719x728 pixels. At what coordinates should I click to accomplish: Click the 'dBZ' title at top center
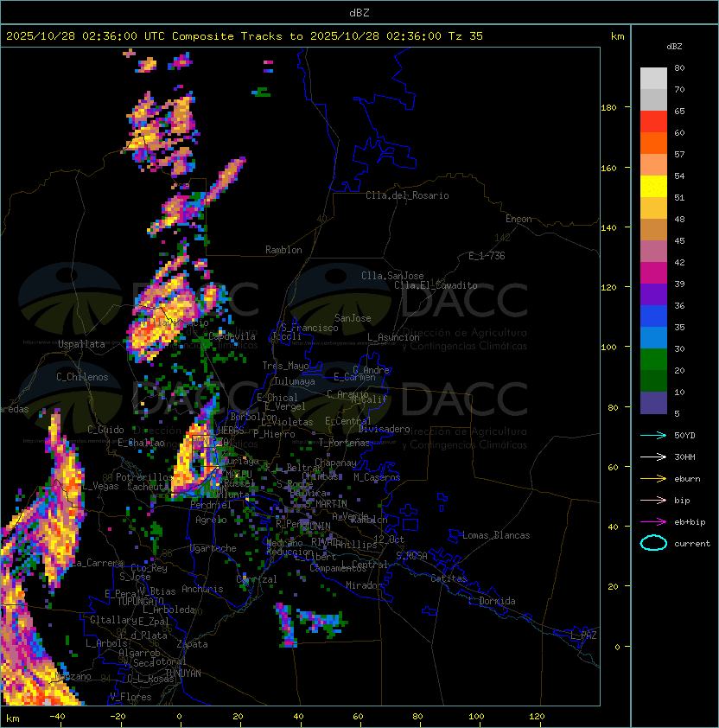(359, 12)
